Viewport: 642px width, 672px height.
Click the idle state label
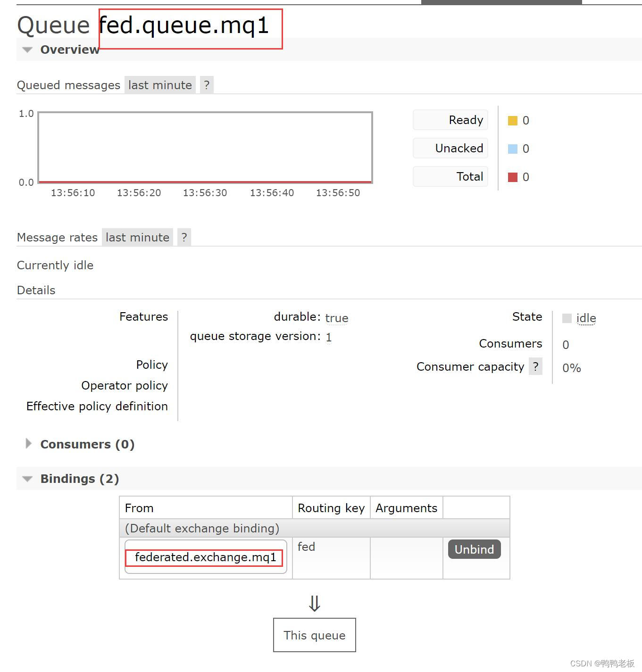(x=586, y=318)
